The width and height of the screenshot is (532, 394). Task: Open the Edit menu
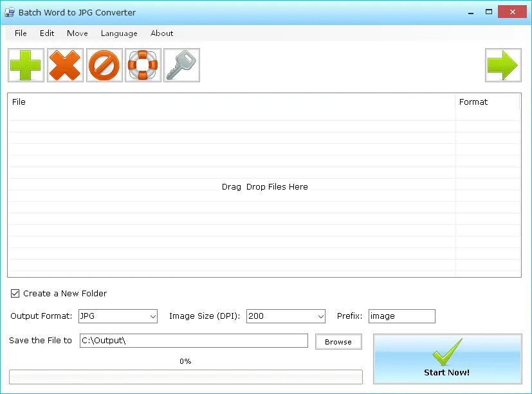click(47, 33)
